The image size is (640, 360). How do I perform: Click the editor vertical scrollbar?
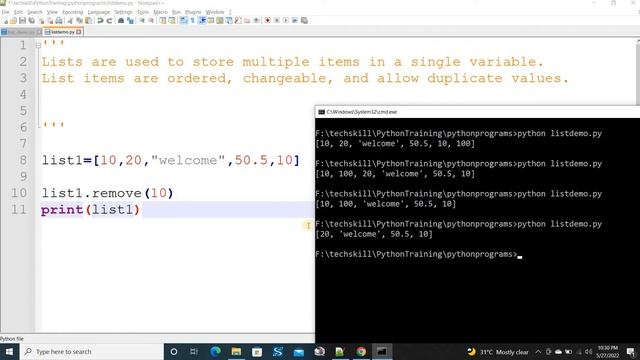pos(638,73)
